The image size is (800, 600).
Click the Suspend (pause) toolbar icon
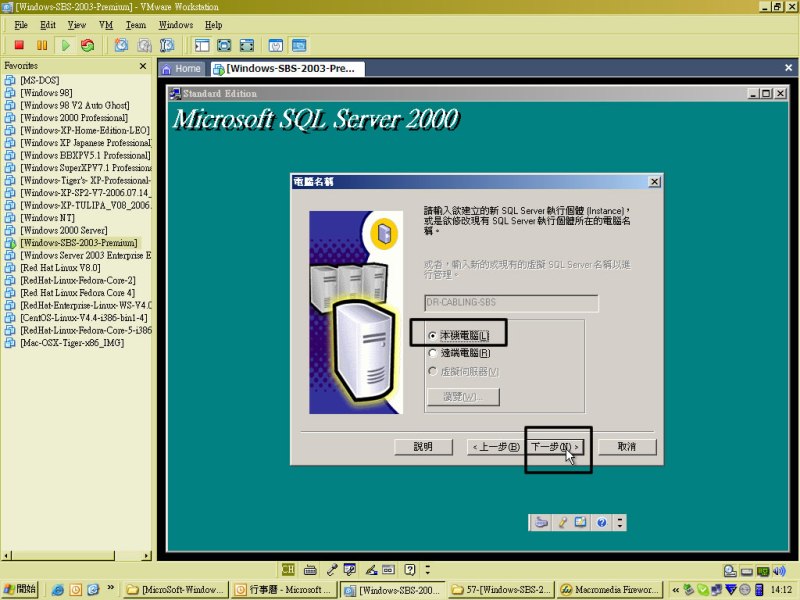[x=42, y=45]
